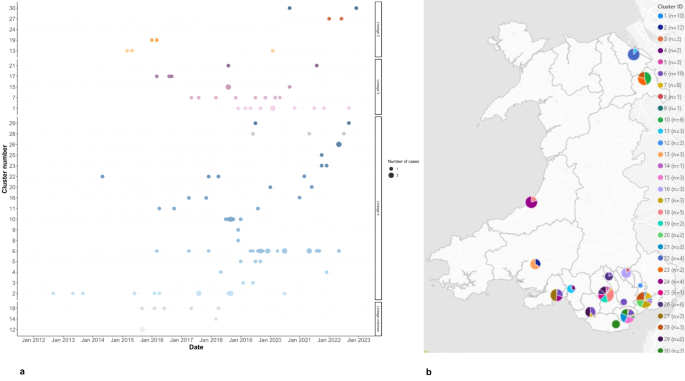This screenshot has width=685, height=381.
Task: Select the solid green circle on the south coast
Action: pos(616,324)
